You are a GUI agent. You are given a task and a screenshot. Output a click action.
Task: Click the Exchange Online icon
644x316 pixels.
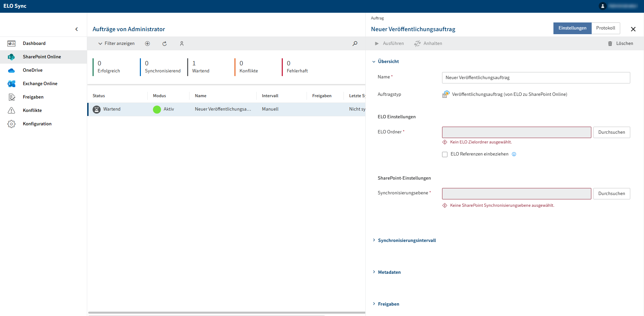11,84
